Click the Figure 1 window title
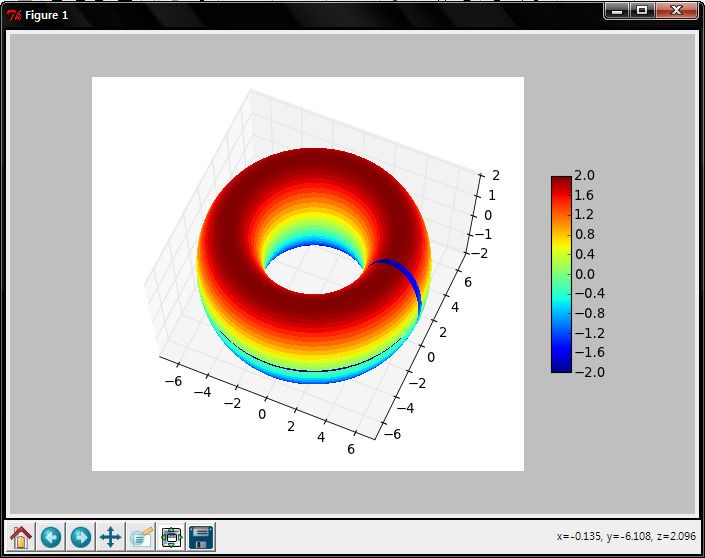The image size is (705, 558). click(x=46, y=15)
